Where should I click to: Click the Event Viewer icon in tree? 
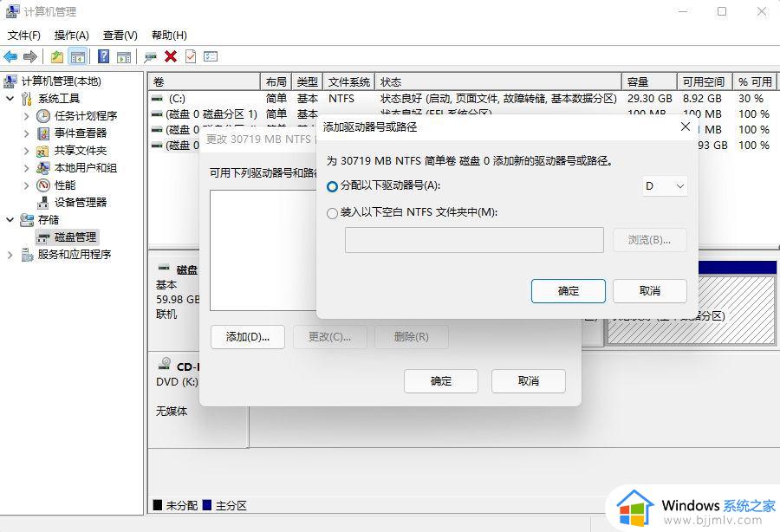43,133
